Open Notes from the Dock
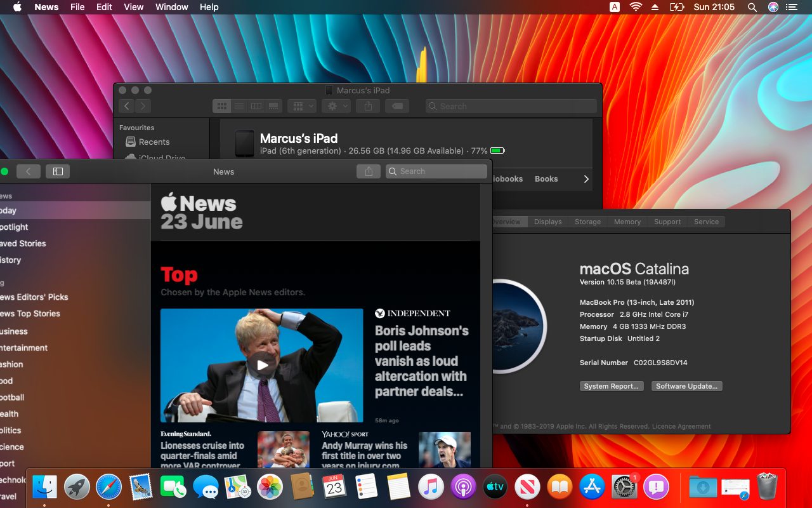Image resolution: width=812 pixels, height=508 pixels. point(398,487)
